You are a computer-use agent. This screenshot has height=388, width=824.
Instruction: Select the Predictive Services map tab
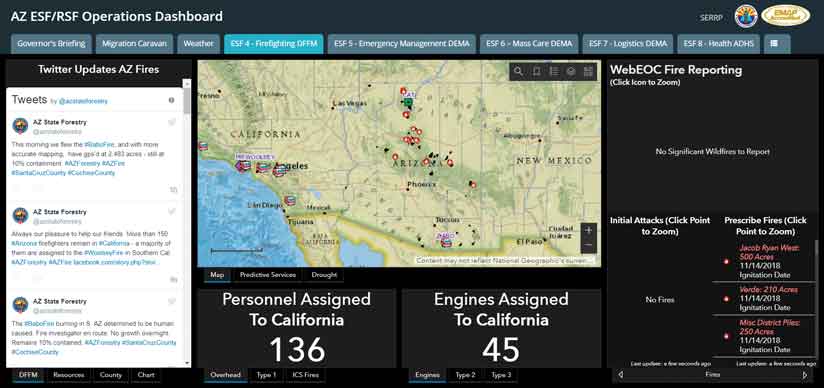coord(268,274)
